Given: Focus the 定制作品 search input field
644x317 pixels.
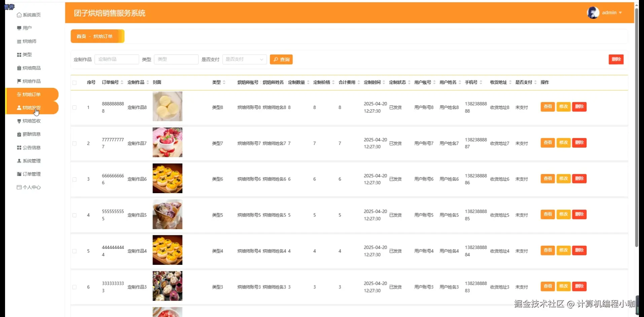Looking at the screenshot, I should (117, 59).
